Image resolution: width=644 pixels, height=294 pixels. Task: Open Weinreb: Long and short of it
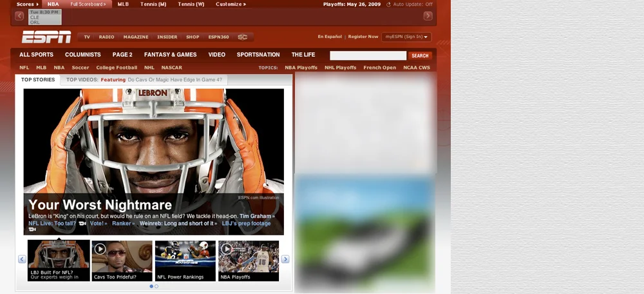[x=178, y=224]
